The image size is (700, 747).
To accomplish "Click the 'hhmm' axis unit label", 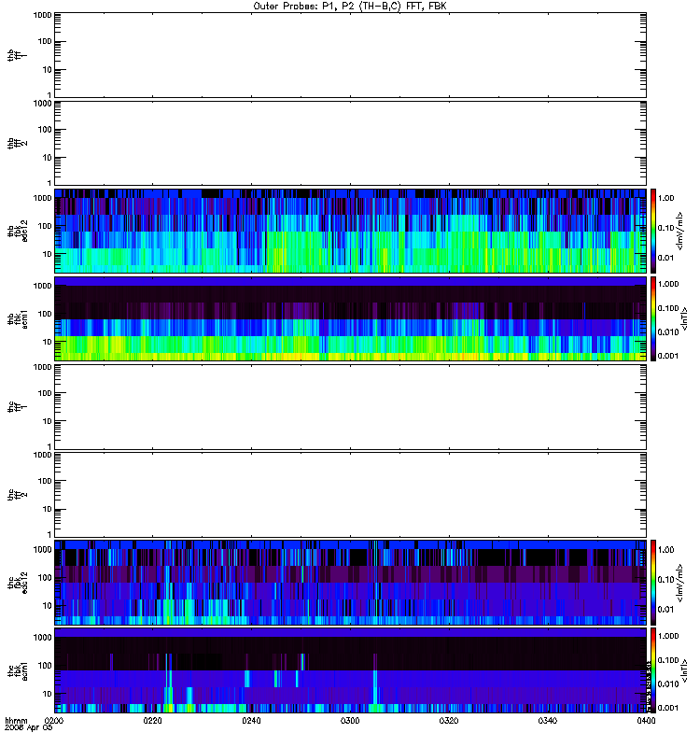I will coord(16,720).
